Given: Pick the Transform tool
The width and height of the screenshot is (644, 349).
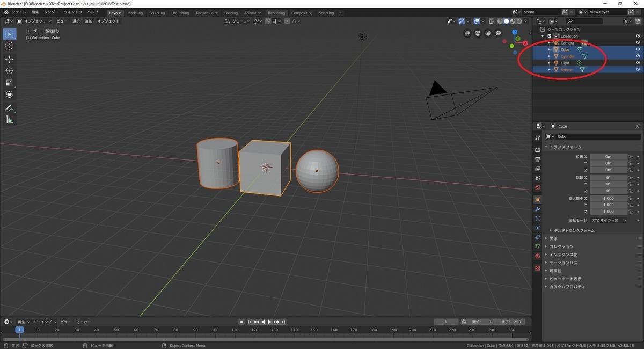Looking at the screenshot, I should click(9, 94).
